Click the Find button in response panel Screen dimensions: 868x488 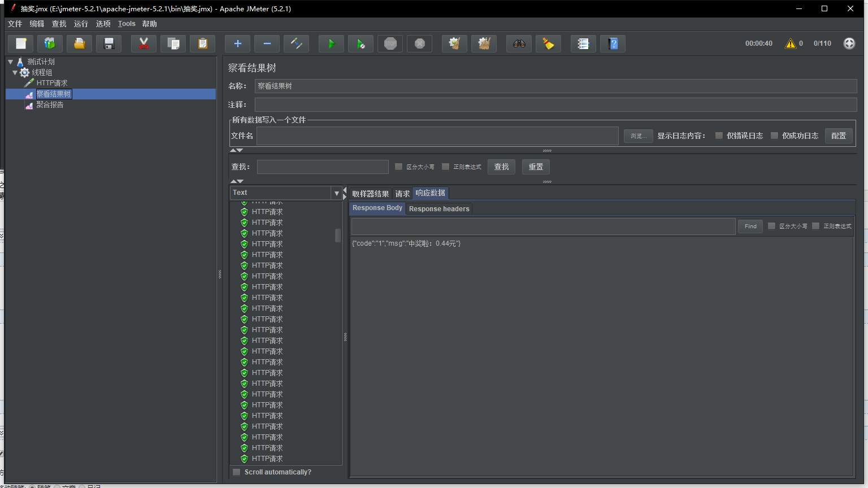(x=750, y=226)
